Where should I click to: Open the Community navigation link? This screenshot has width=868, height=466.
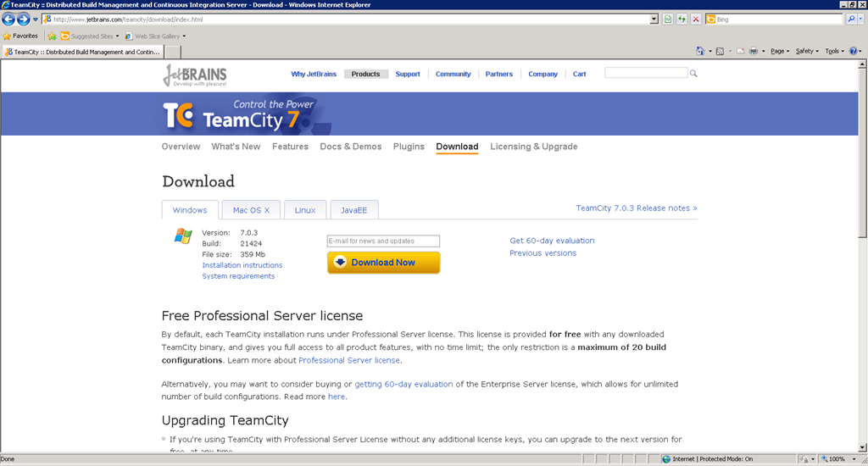pyautogui.click(x=453, y=75)
